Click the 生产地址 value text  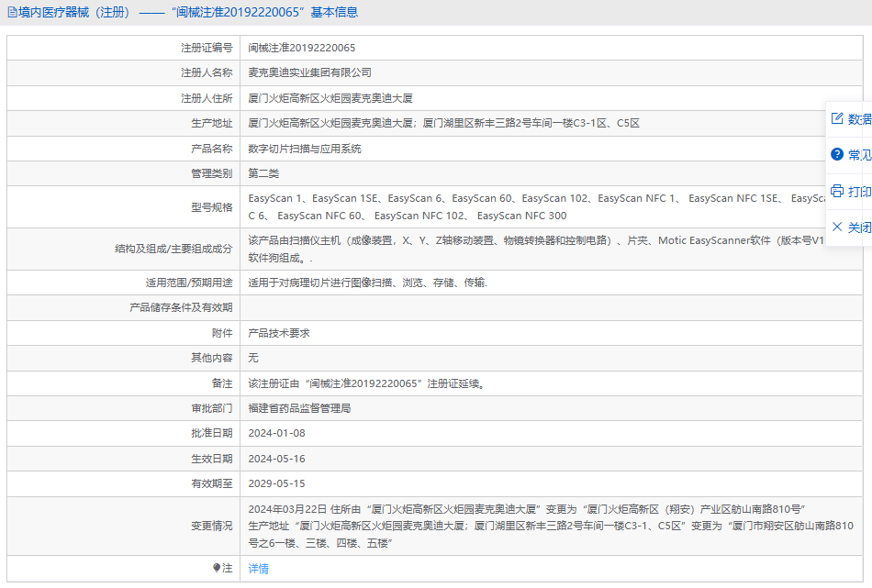(443, 124)
